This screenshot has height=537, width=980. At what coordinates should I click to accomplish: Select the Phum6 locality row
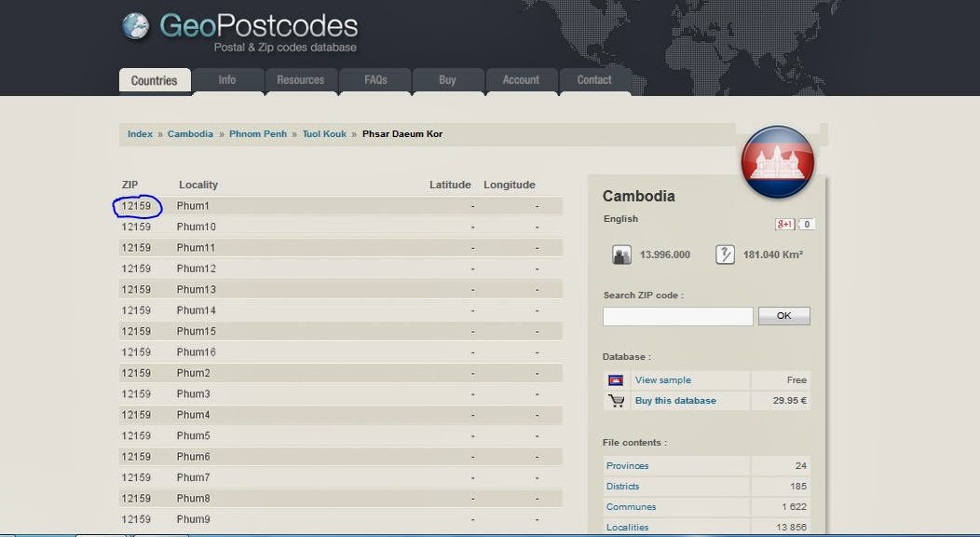click(341, 457)
